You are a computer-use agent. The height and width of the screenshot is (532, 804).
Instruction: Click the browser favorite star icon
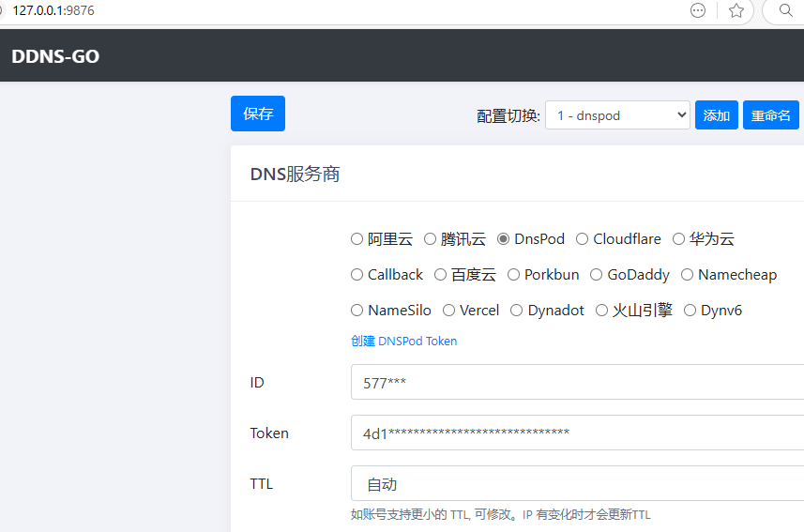(x=736, y=10)
